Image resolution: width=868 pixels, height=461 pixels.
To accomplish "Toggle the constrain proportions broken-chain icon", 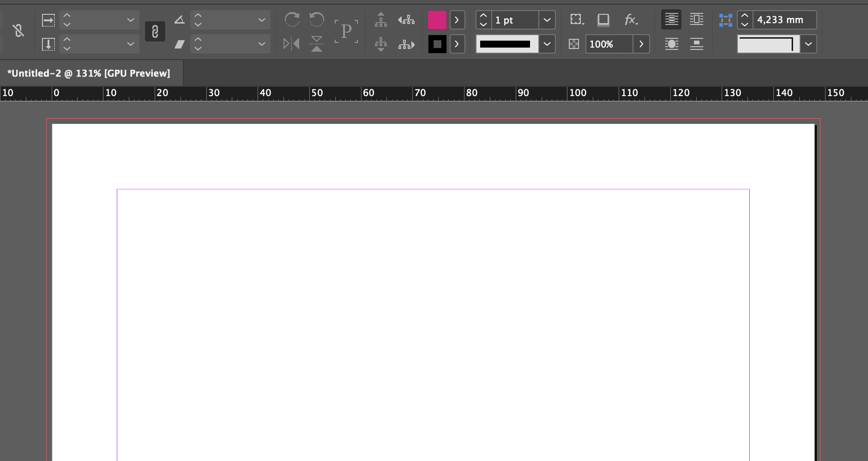I will (x=18, y=31).
